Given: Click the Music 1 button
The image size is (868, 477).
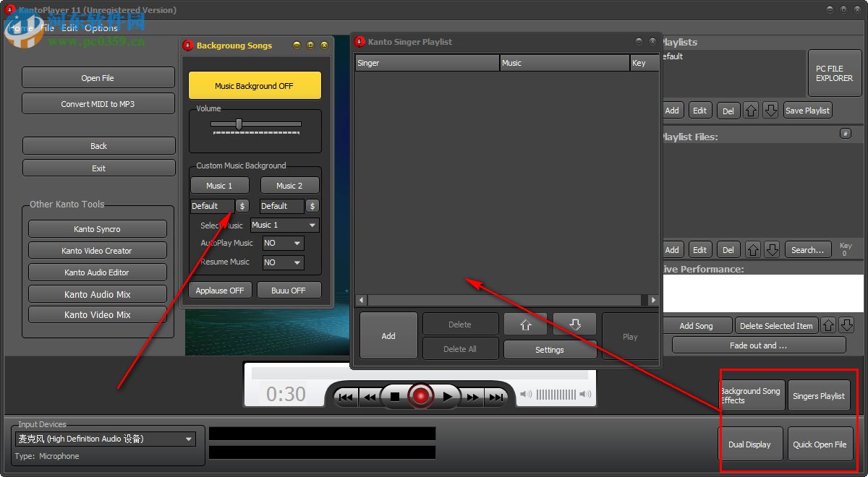Looking at the screenshot, I should [220, 186].
